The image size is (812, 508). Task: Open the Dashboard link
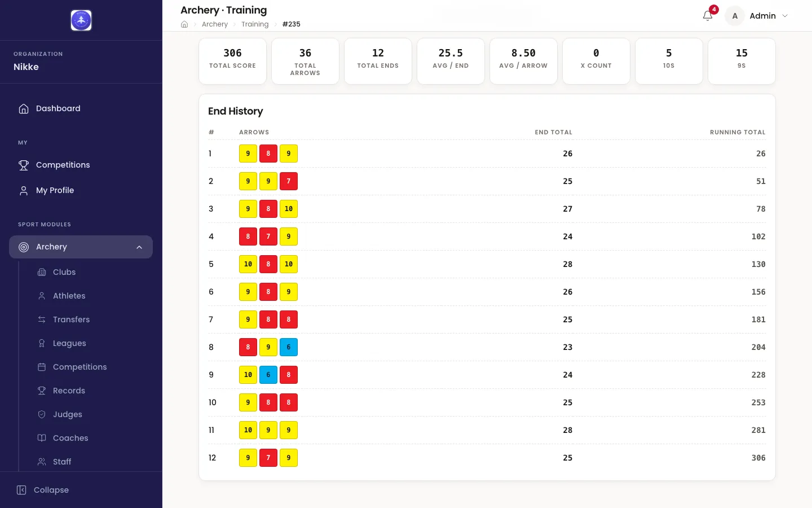(81, 108)
